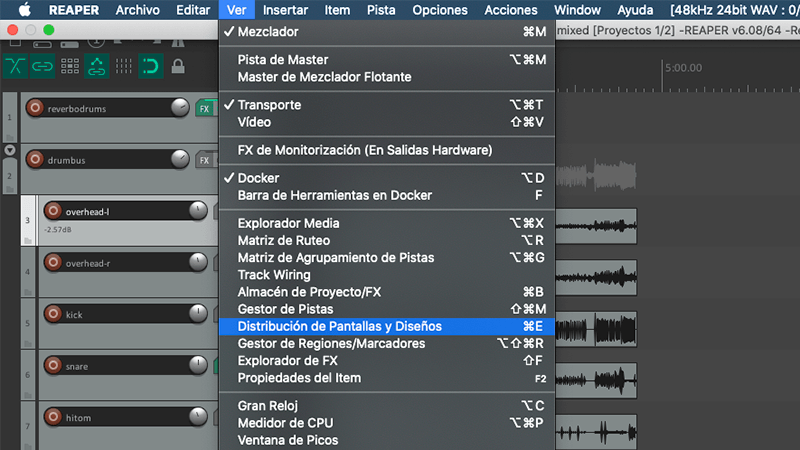The height and width of the screenshot is (450, 800).
Task: Collapse the drumbus folder arrow
Action: pyautogui.click(x=10, y=150)
